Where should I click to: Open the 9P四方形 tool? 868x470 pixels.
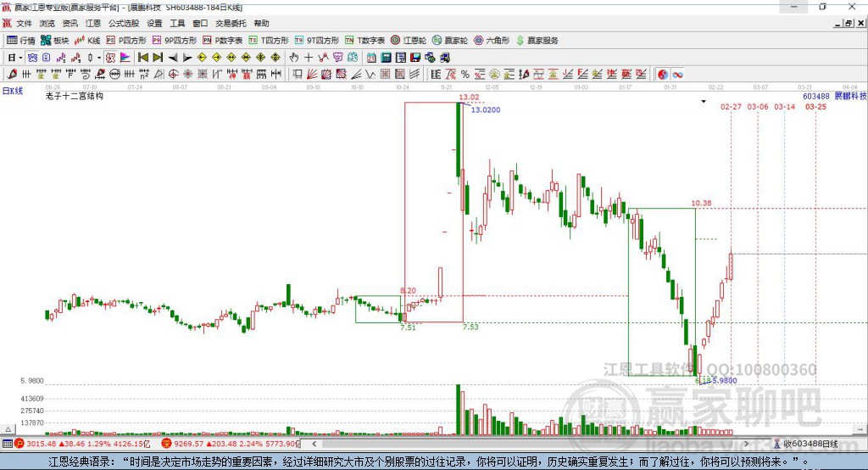pos(175,41)
